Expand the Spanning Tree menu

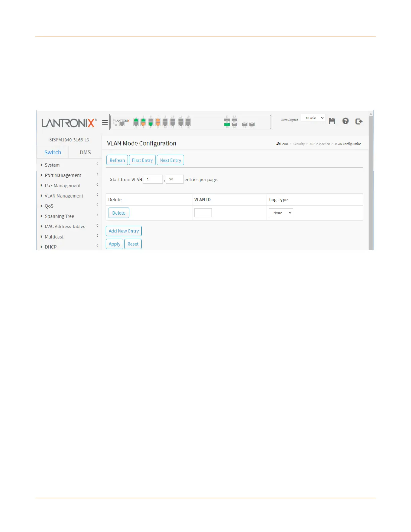70,216
